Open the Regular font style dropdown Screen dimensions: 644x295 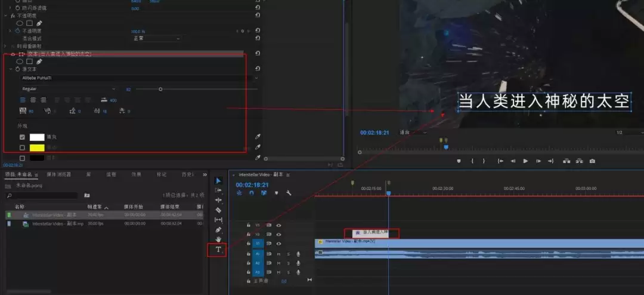[69, 89]
